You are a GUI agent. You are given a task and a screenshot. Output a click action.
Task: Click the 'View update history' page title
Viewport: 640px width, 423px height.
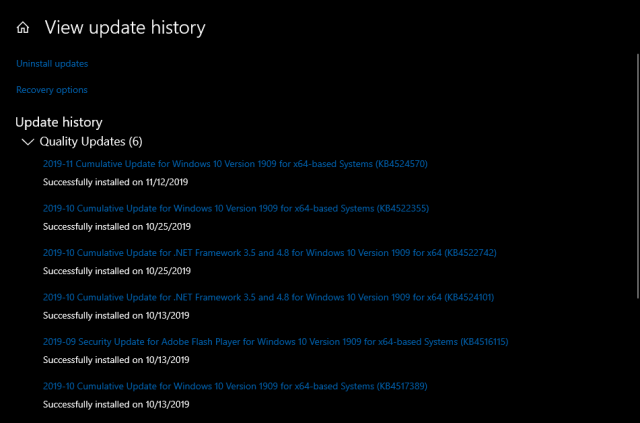pos(125,28)
